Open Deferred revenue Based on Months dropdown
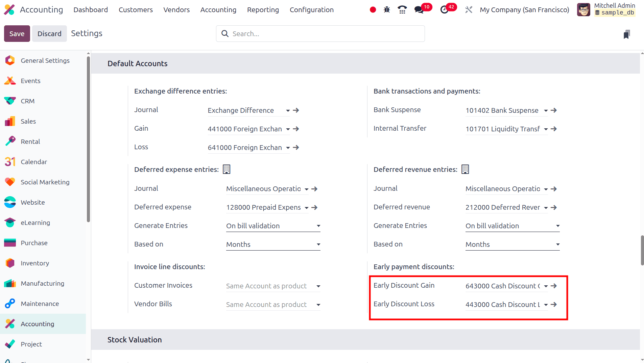The height and width of the screenshot is (363, 644). point(512,244)
